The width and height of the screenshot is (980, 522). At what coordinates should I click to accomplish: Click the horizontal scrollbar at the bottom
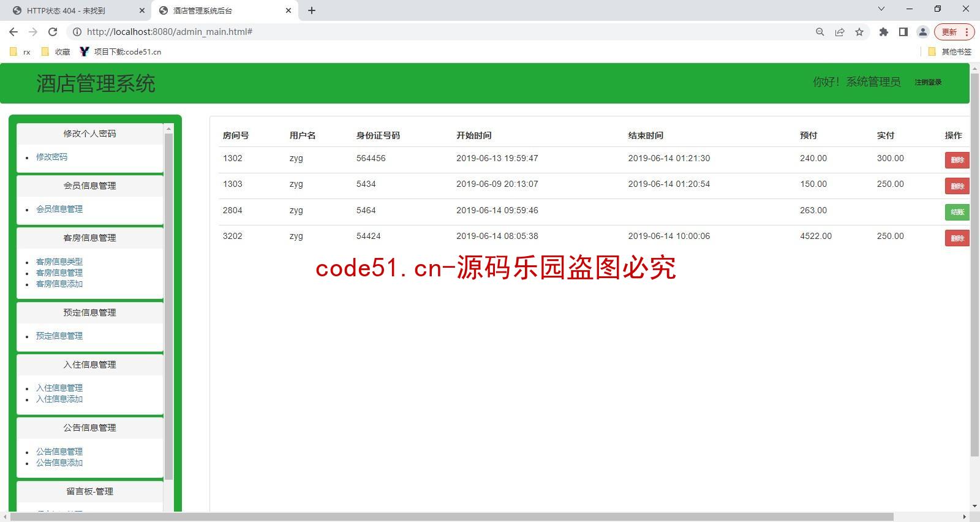tap(452, 517)
